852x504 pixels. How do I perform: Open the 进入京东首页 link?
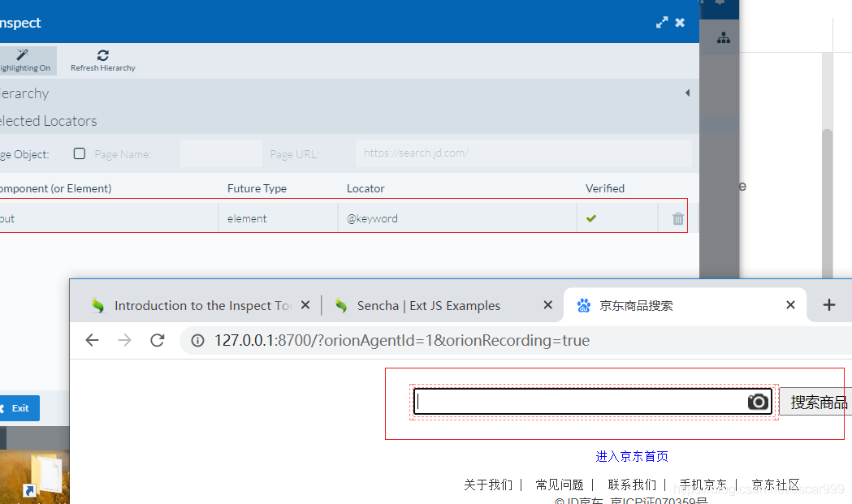(632, 456)
